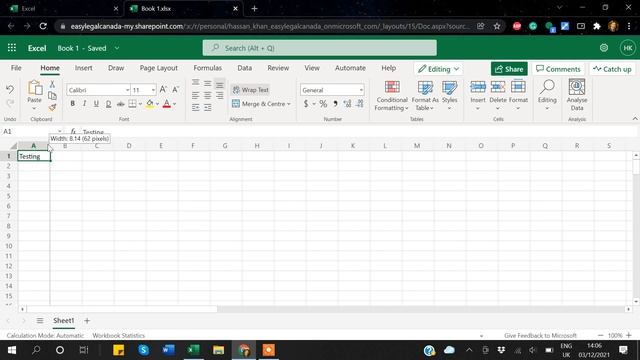Click Give Feedback to Microsoft link

pos(540,336)
